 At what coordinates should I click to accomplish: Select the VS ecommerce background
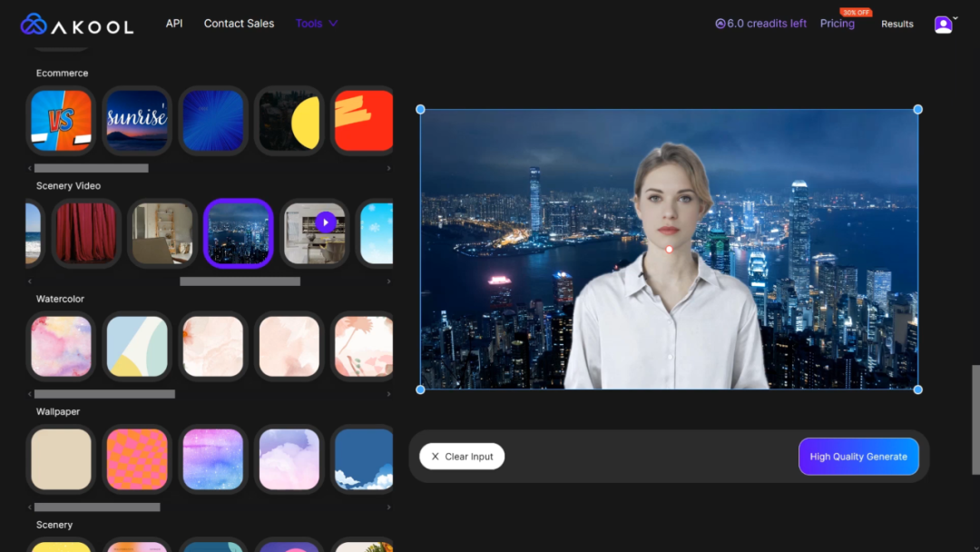[x=62, y=121]
